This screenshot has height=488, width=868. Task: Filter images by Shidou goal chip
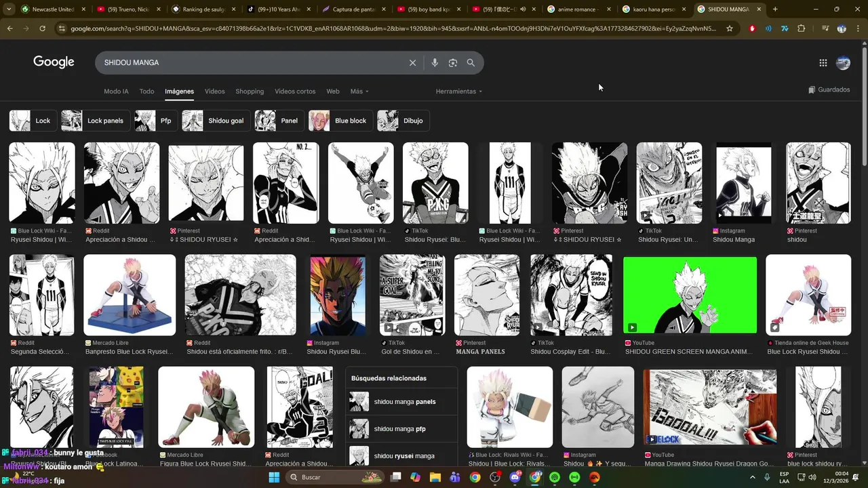pos(216,121)
